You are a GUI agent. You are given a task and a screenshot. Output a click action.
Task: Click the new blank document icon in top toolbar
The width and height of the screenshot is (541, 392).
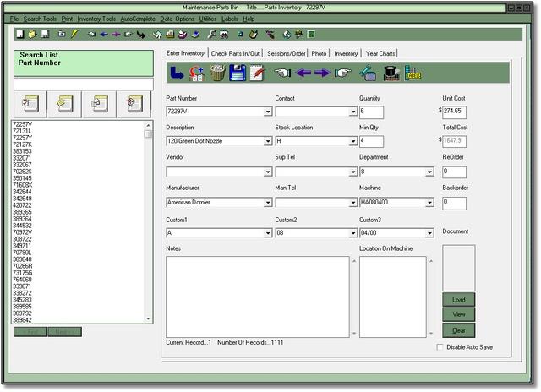pyautogui.click(x=20, y=34)
